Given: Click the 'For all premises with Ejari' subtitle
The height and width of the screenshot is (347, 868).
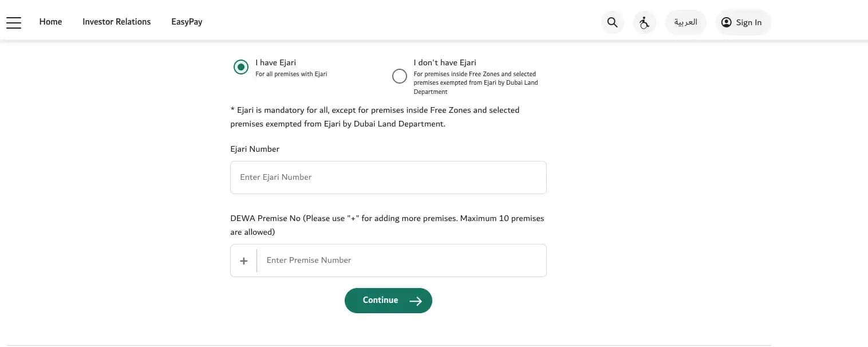Looking at the screenshot, I should point(291,74).
